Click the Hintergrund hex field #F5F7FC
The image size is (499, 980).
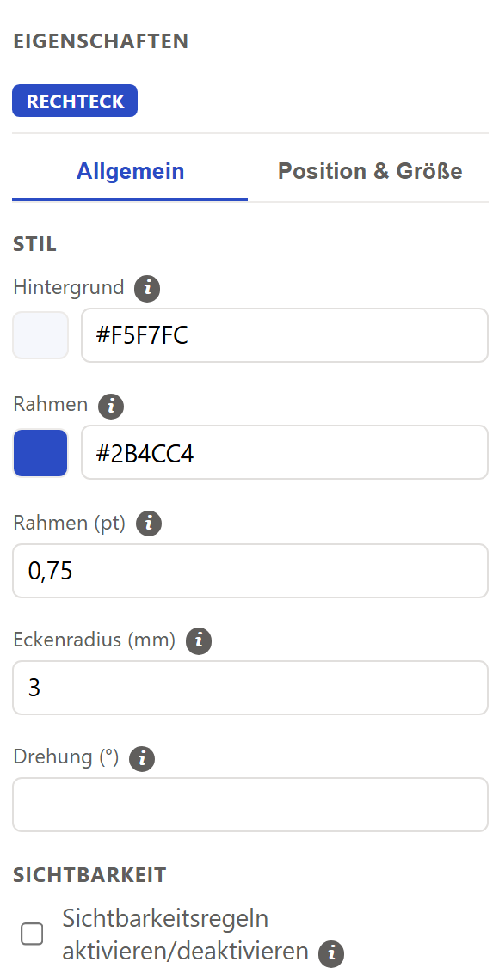(x=285, y=335)
